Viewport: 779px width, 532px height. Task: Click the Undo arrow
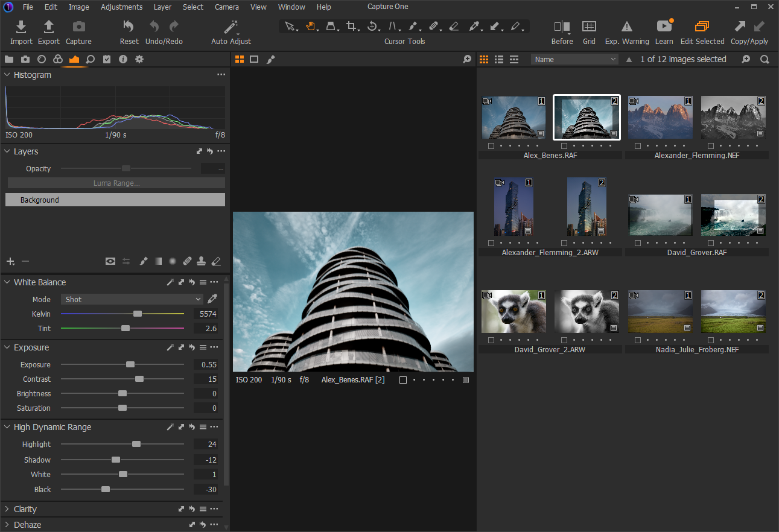coord(154,27)
